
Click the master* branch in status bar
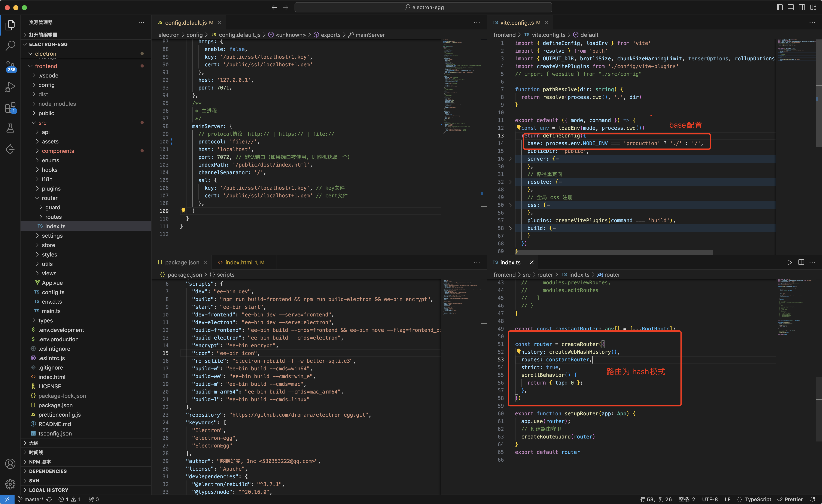pyautogui.click(x=30, y=499)
